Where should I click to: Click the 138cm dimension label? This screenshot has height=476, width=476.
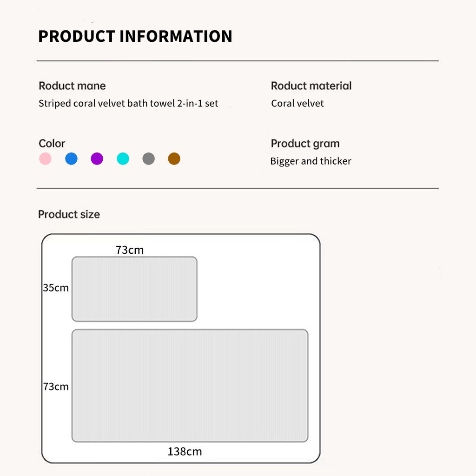pos(185,451)
